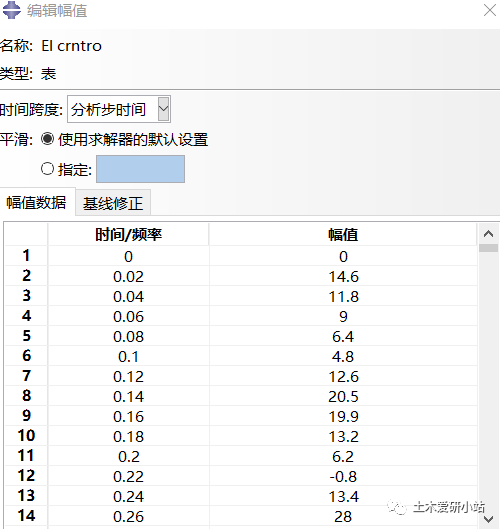Click amplitude cell 11.8
This screenshot has width=500, height=529.
[343, 296]
